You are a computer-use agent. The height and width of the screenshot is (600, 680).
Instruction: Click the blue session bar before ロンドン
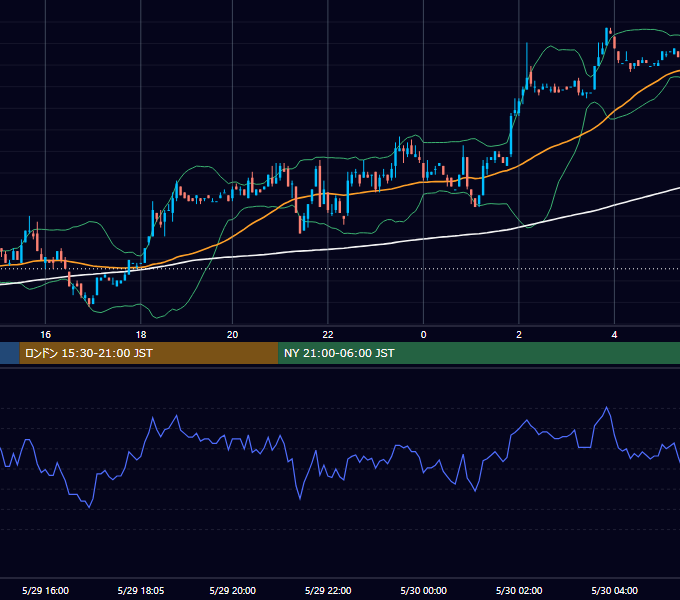[10, 353]
